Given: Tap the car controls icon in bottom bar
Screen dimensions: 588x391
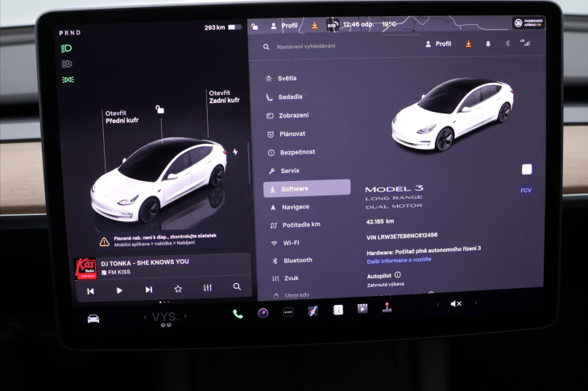Looking at the screenshot, I should tap(93, 319).
